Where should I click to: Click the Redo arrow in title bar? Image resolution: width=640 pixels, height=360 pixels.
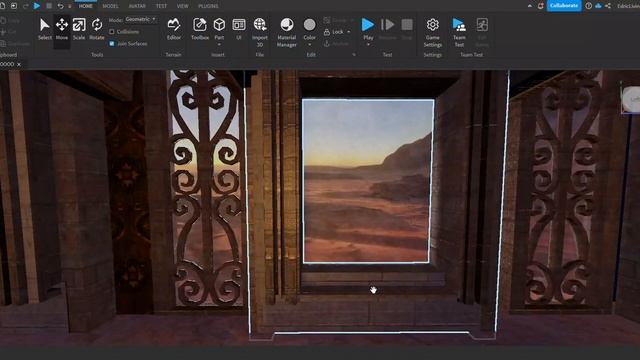point(26,6)
